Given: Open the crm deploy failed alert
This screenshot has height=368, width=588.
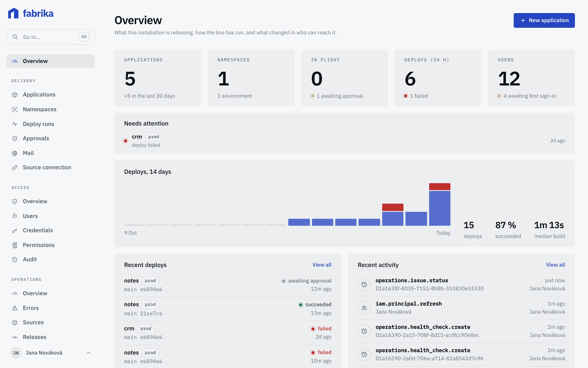Looking at the screenshot, I should tap(344, 141).
